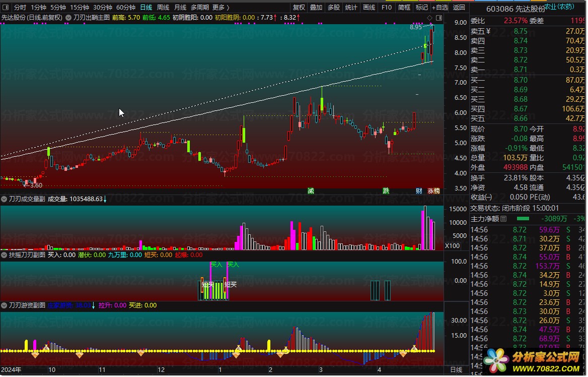Click the 卖五 ask row price 8.75

click(521, 31)
